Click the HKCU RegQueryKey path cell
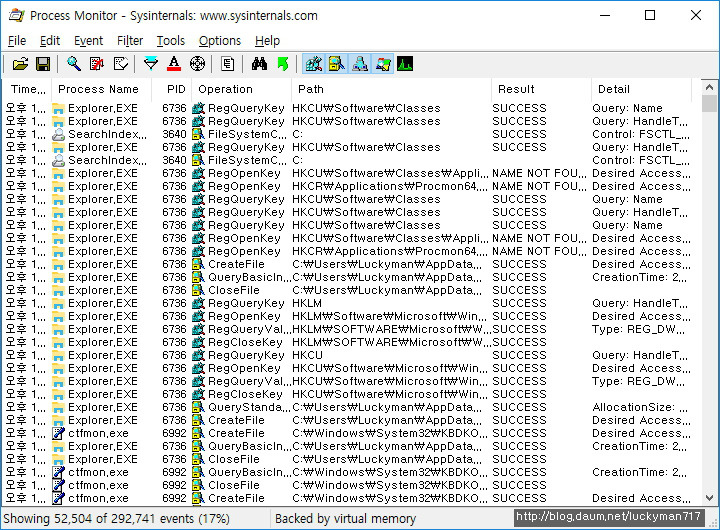Image resolution: width=720 pixels, height=530 pixels. coord(307,355)
